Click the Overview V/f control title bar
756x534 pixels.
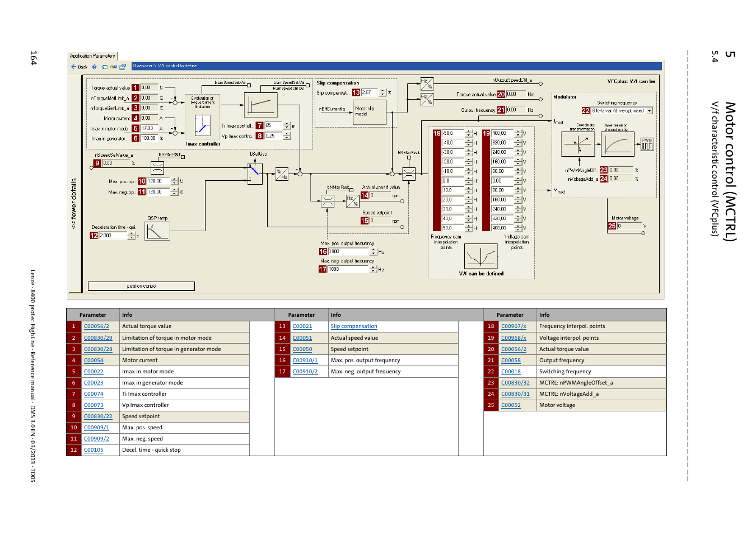point(396,66)
